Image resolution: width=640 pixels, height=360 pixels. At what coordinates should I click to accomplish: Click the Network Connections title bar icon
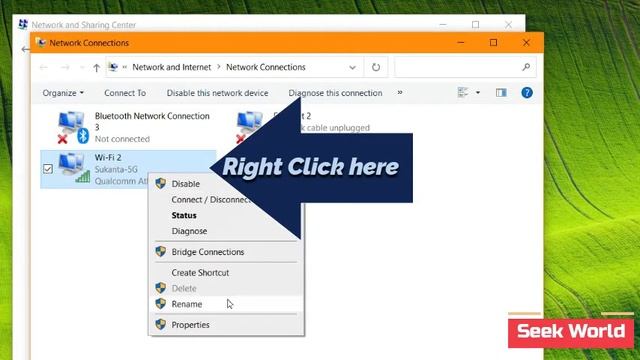click(40, 42)
